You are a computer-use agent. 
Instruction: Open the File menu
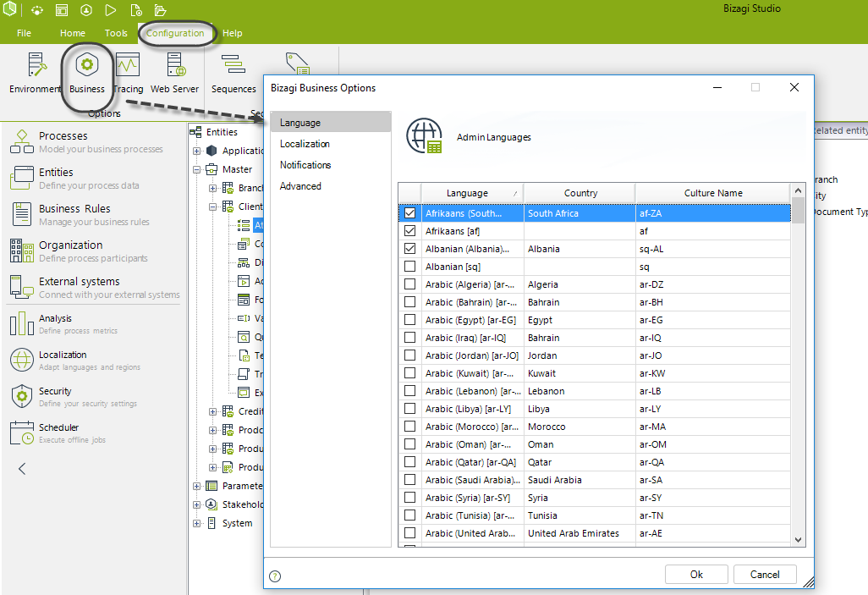coord(24,33)
